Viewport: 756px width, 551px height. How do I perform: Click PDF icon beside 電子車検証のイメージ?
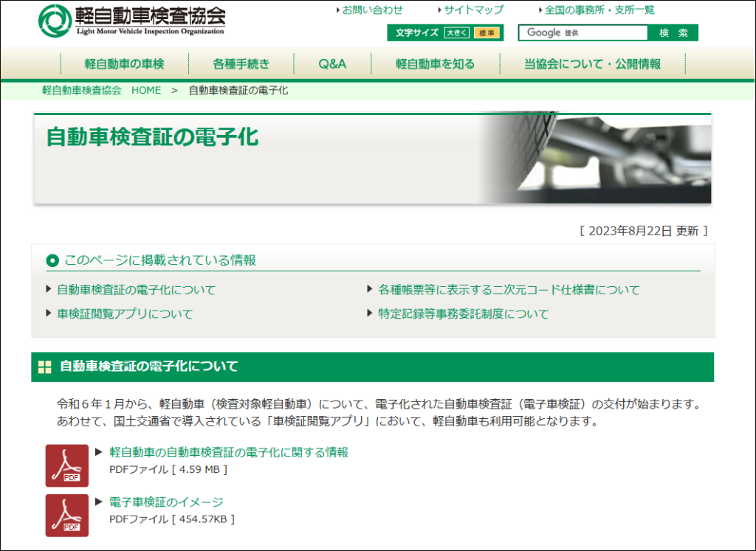click(x=66, y=515)
